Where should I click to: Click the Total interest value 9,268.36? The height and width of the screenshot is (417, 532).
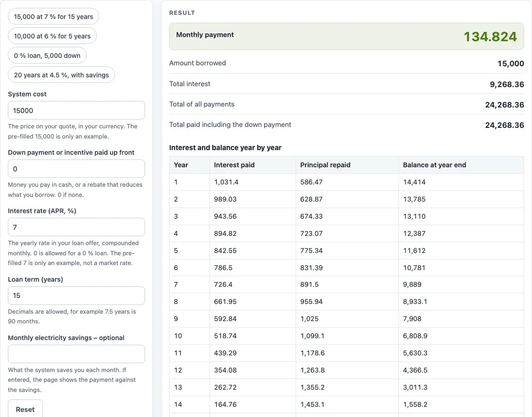(x=507, y=84)
